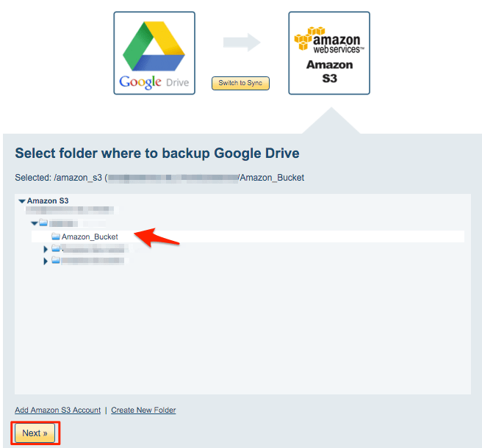Expand the first blurred folder below Amazon_Bucket
The width and height of the screenshot is (482, 448).
pos(46,249)
